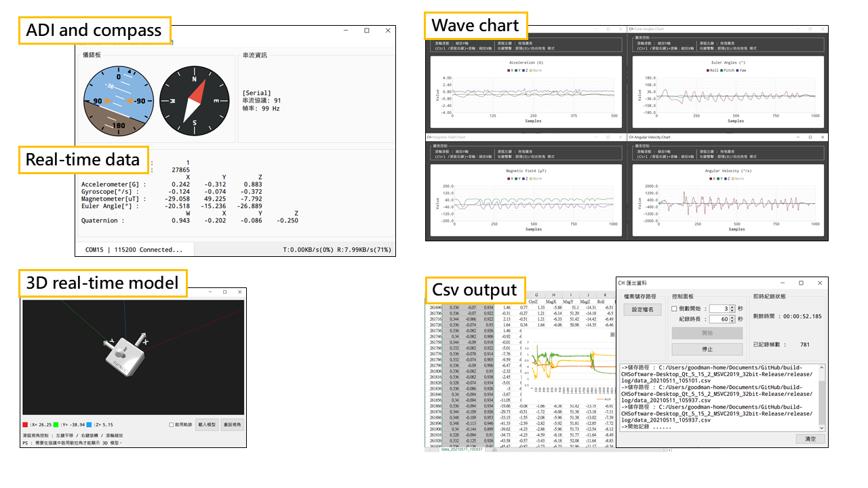The width and height of the screenshot is (868, 488).
Task: Click the 重設視角 reset view button
Action: (233, 425)
